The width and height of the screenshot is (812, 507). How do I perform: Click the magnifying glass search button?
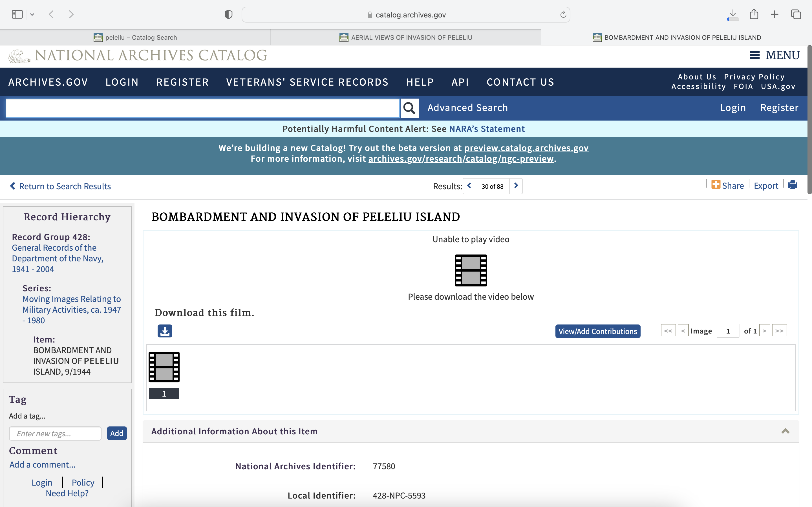coord(409,108)
